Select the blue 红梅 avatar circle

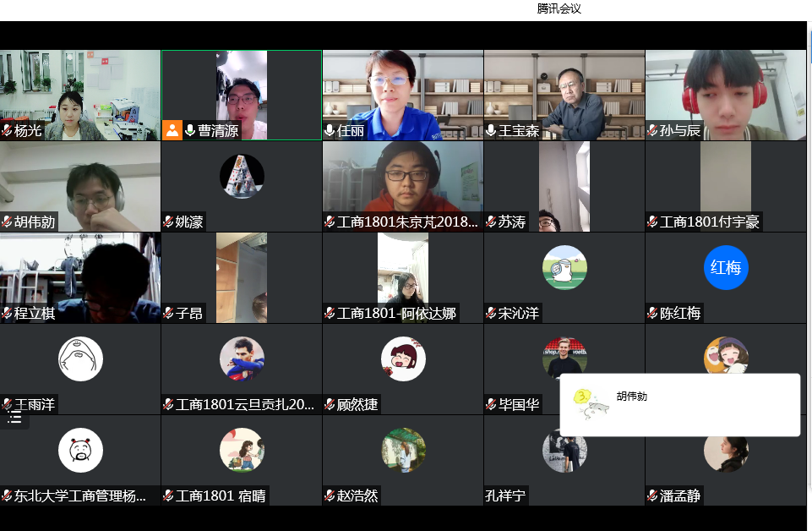click(x=726, y=268)
